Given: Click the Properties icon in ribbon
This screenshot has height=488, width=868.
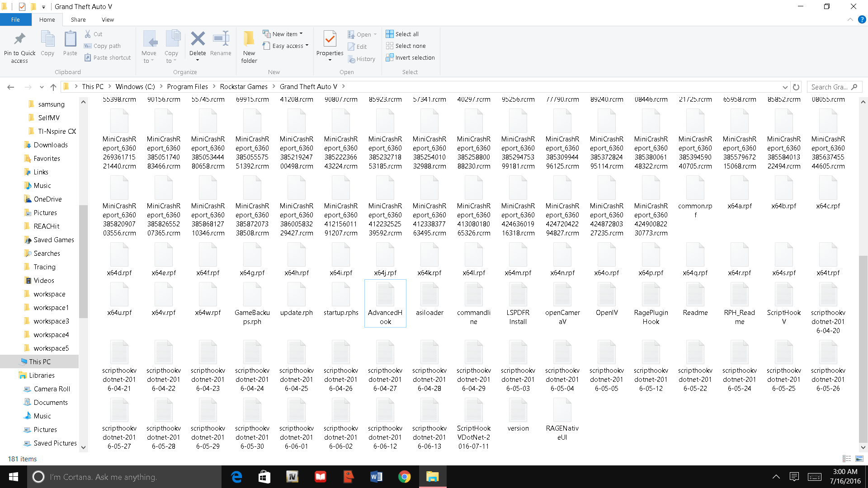Looking at the screenshot, I should (330, 40).
